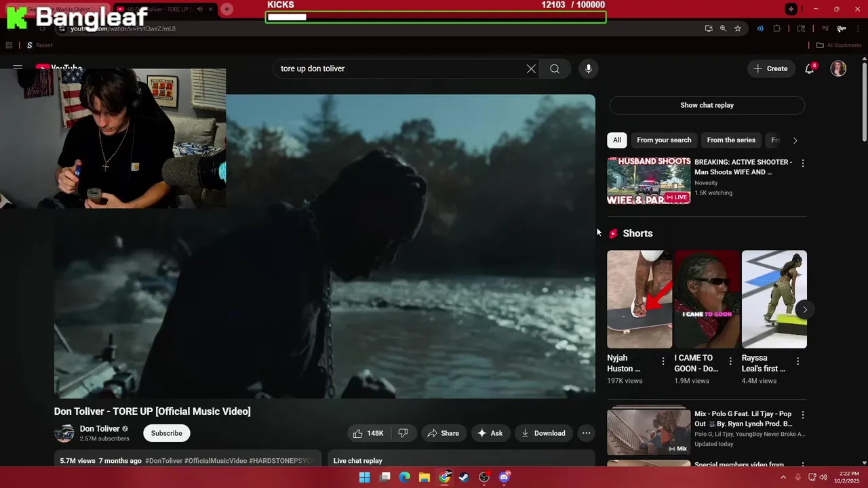Subscribe to Don Toliver

(x=166, y=433)
